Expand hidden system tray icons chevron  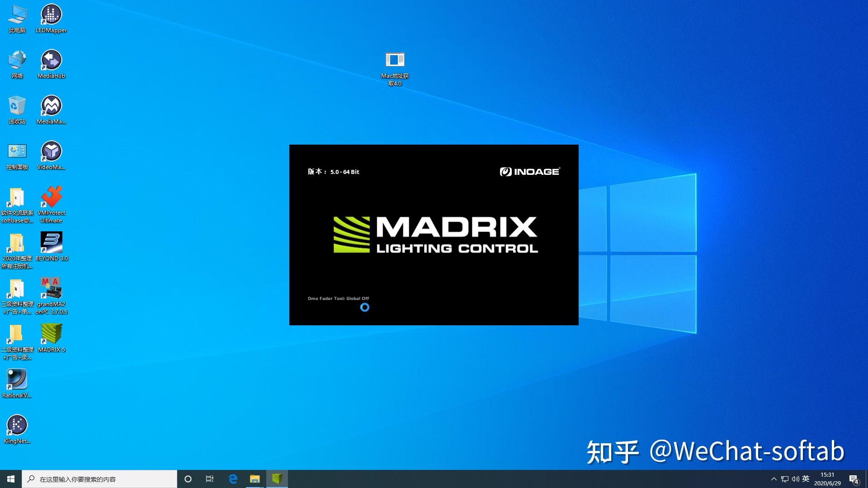pos(773,479)
